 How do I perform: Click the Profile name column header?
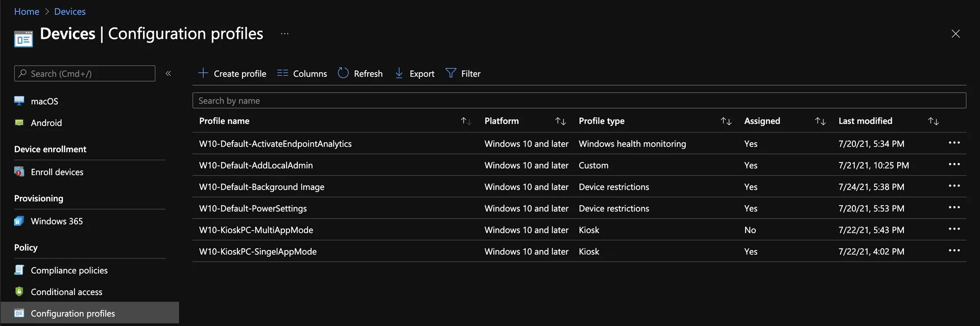(224, 121)
